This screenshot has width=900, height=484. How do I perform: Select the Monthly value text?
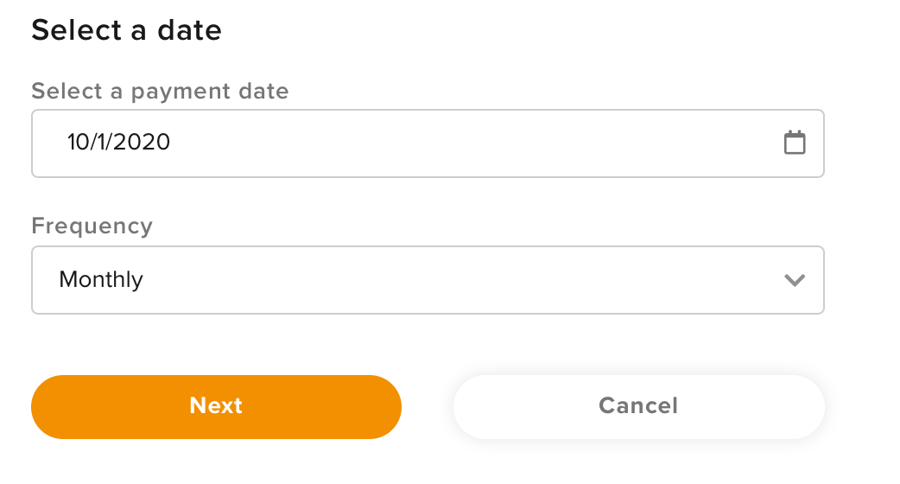(101, 280)
